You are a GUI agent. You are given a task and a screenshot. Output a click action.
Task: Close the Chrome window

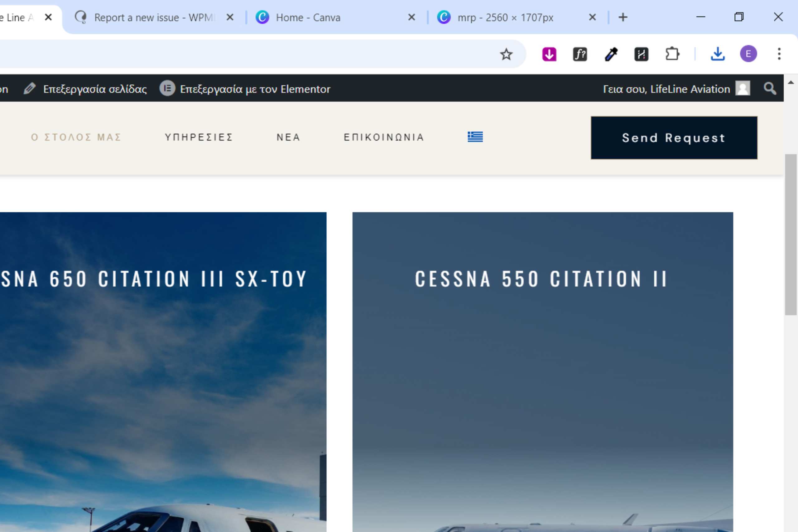pyautogui.click(x=778, y=17)
